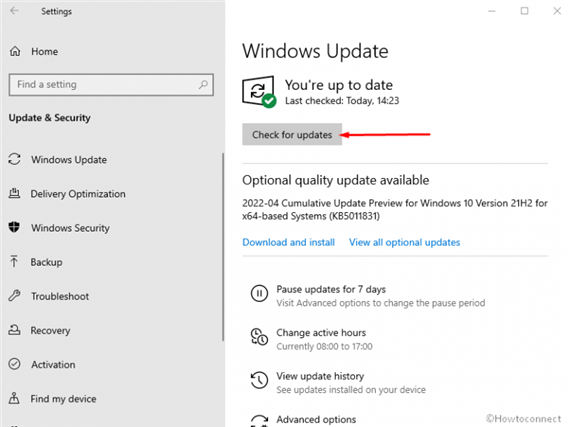570x427 pixels.
Task: Click the Troubleshoot wrench icon
Action: click(14, 295)
